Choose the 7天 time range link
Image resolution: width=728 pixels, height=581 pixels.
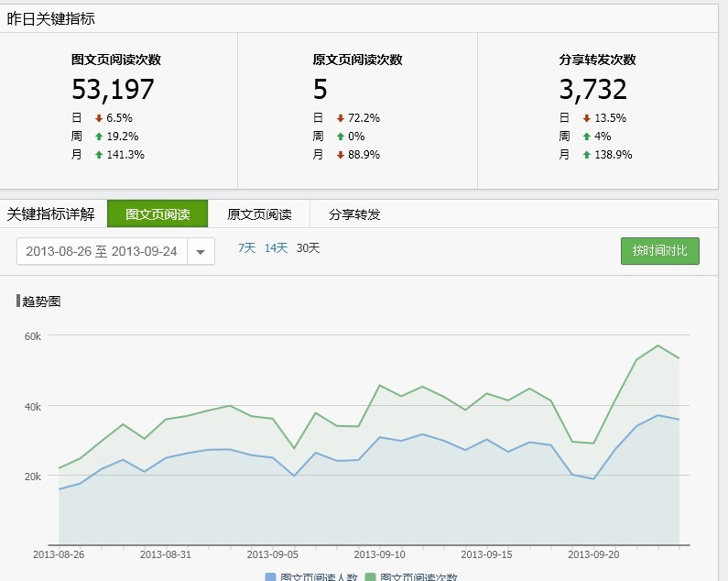[x=247, y=248]
